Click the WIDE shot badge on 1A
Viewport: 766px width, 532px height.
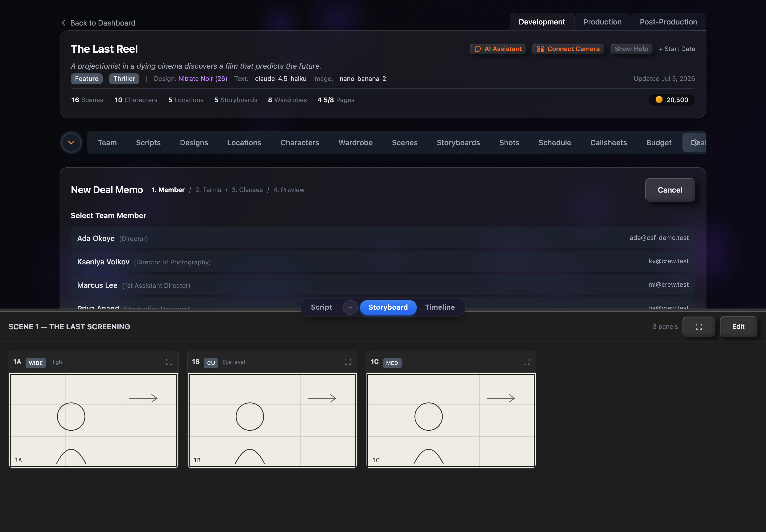[x=36, y=363]
